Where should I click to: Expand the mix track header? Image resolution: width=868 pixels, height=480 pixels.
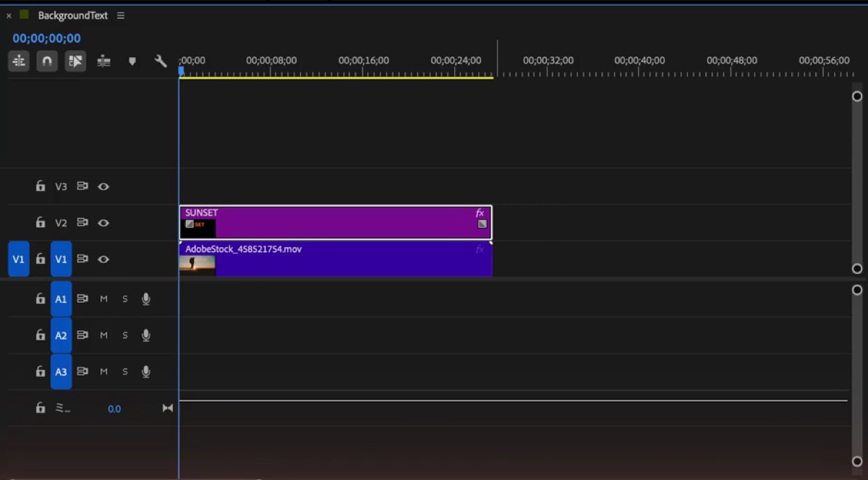coord(63,408)
